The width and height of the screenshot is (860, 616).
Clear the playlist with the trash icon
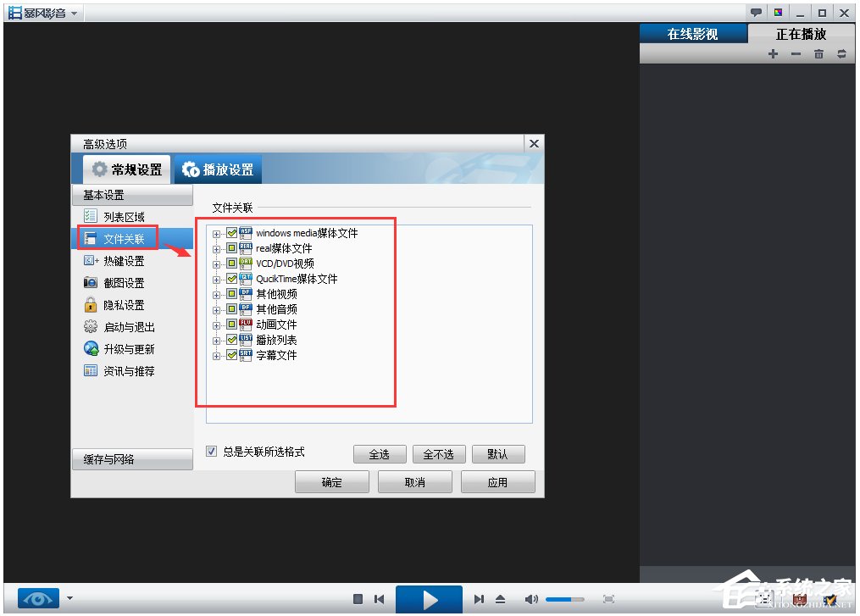818,53
